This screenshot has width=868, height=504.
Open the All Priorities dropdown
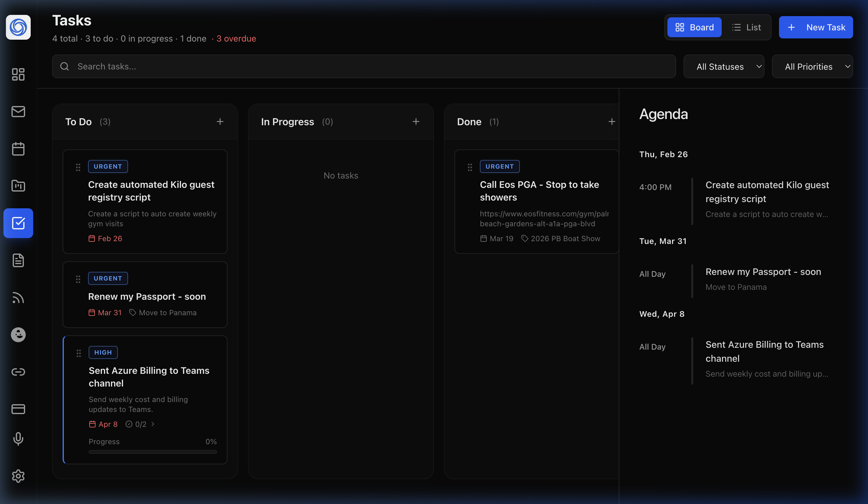pyautogui.click(x=812, y=67)
